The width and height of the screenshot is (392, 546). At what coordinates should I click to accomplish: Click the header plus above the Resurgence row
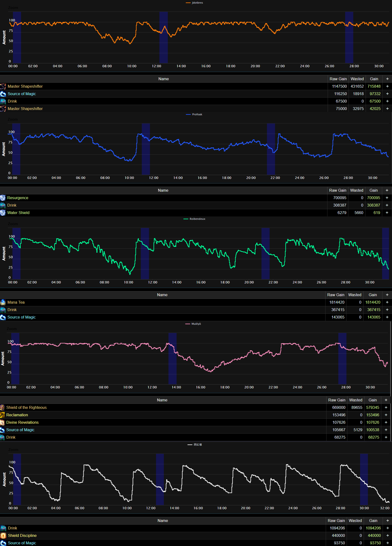[387, 190]
